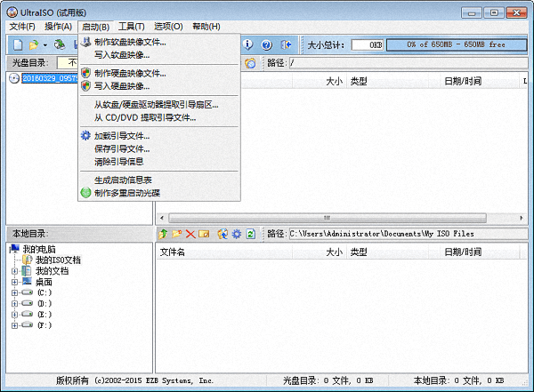Expand the (C:) drive node
The width and height of the screenshot is (534, 392).
tap(14, 293)
